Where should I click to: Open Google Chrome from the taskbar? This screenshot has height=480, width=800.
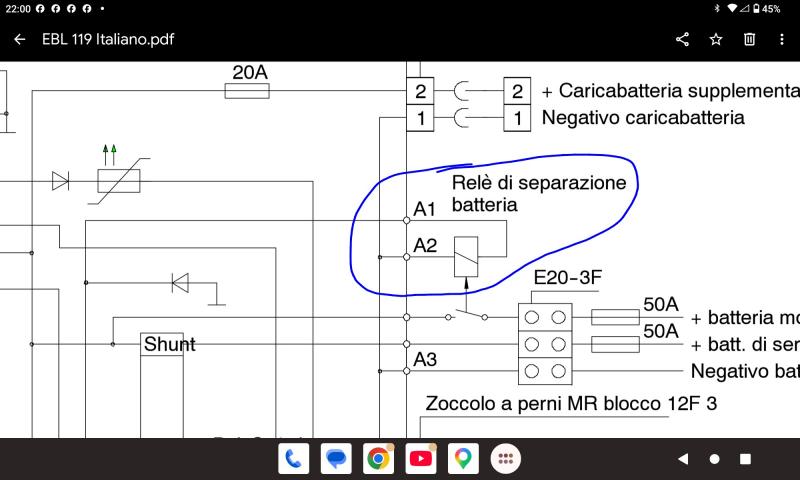pyautogui.click(x=378, y=459)
